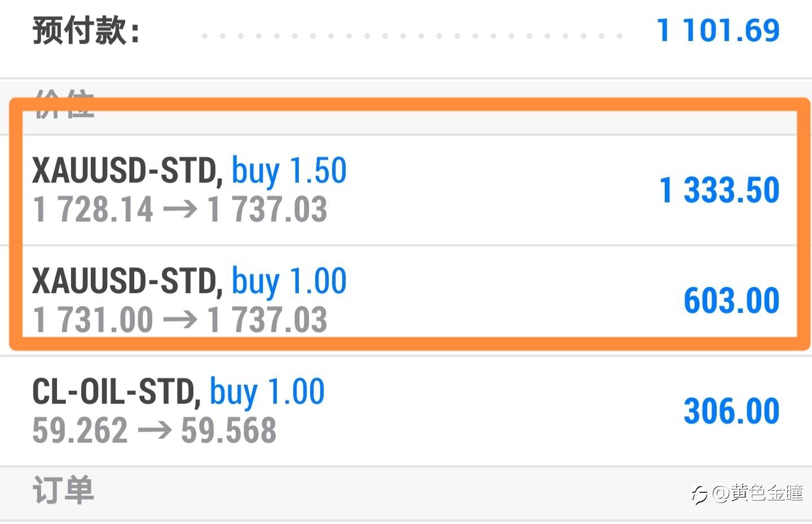This screenshot has height=524, width=812.
Task: Click the arrow between 59.262 and 59.568
Action: click(155, 431)
